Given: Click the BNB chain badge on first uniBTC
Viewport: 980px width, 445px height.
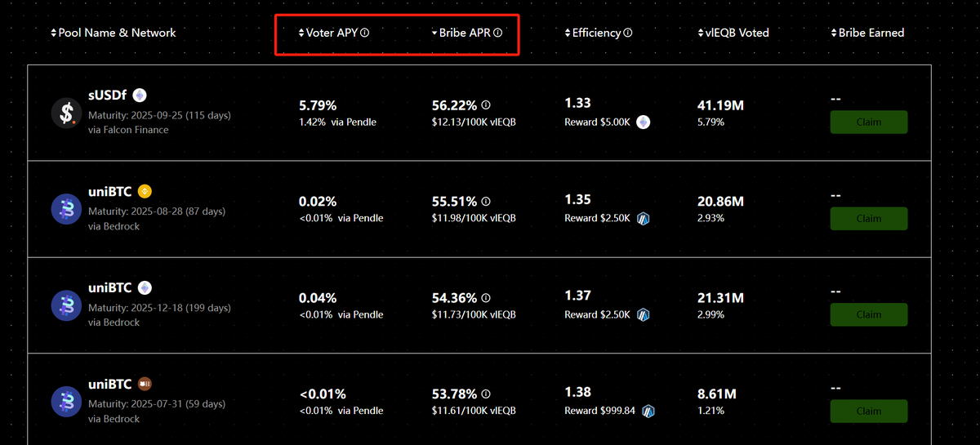Looking at the screenshot, I should (x=145, y=191).
